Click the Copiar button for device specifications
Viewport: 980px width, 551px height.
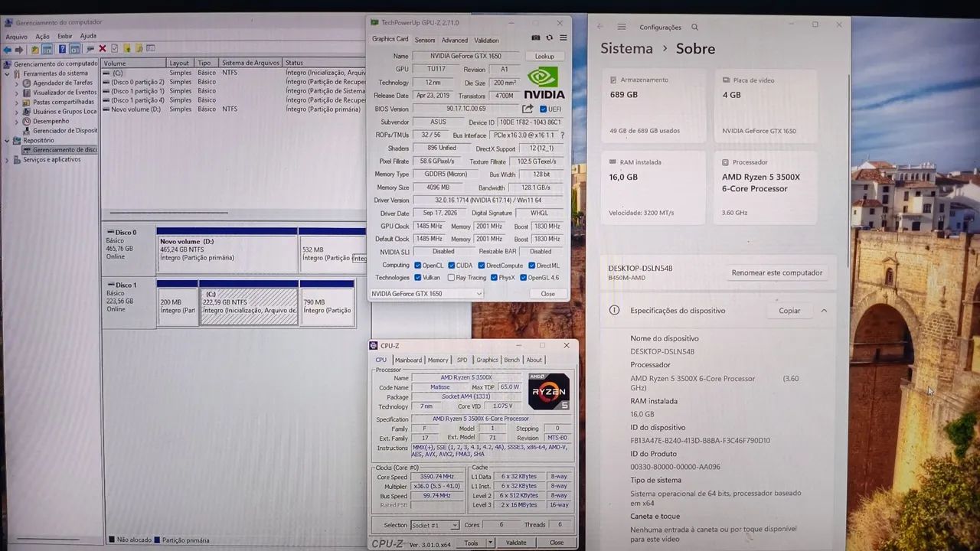pyautogui.click(x=789, y=311)
